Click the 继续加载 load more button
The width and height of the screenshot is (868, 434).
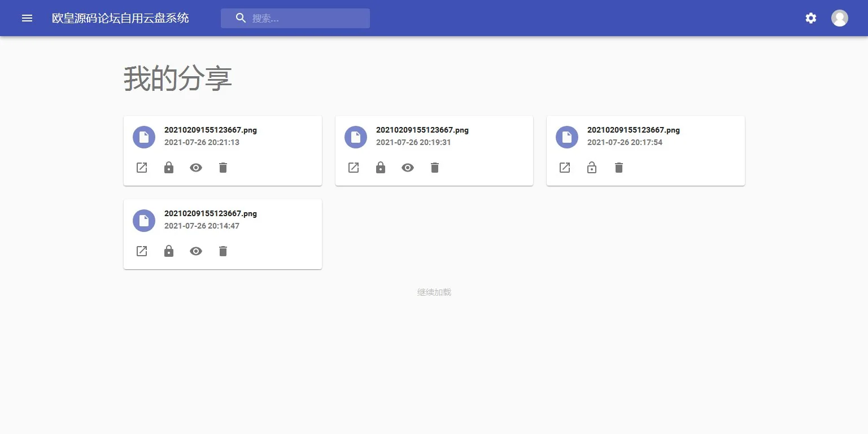434,292
